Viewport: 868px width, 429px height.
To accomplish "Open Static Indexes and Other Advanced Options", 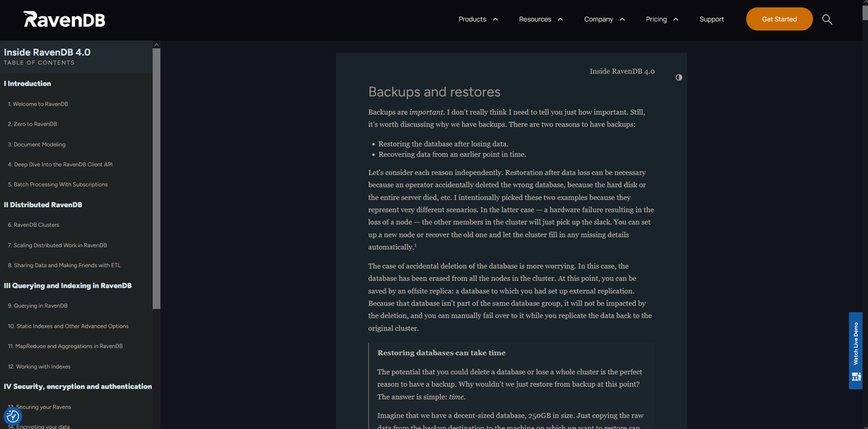I will 68,326.
